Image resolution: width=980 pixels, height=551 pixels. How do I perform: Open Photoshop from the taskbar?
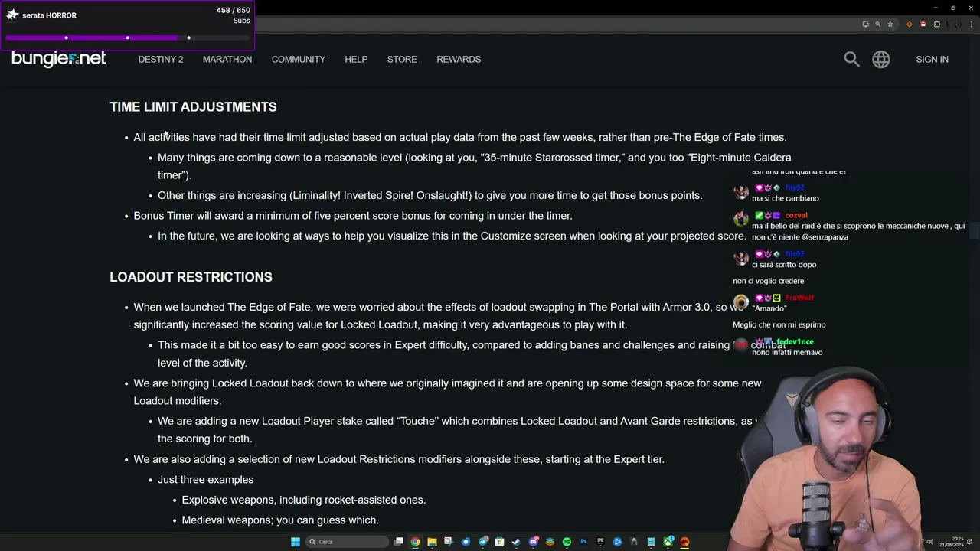tap(583, 542)
